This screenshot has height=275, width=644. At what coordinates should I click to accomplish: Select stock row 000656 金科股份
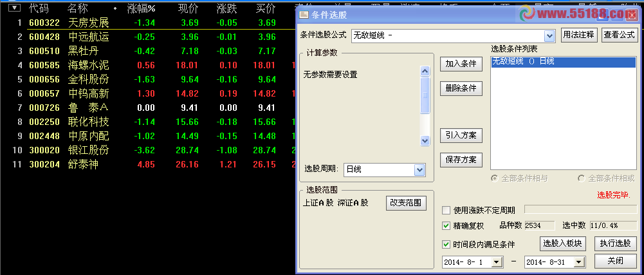point(148,79)
